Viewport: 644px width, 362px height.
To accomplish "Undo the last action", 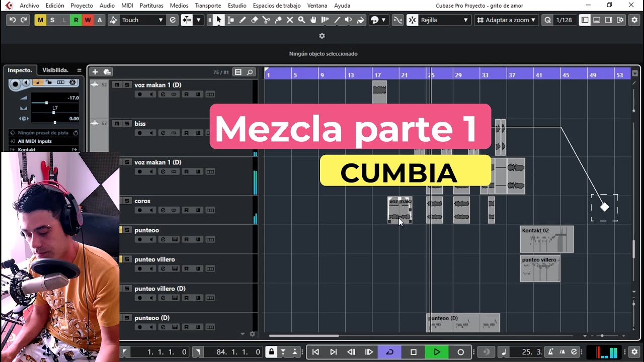I will pyautogui.click(x=13, y=20).
